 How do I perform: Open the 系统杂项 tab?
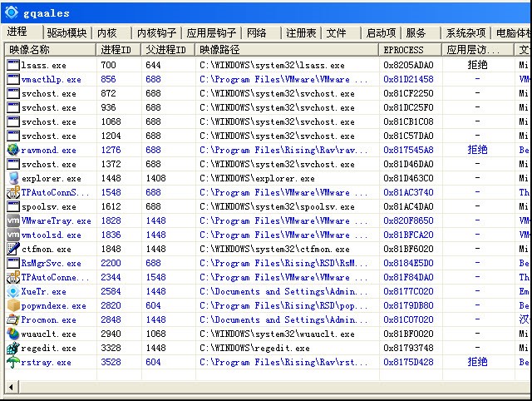point(465,33)
